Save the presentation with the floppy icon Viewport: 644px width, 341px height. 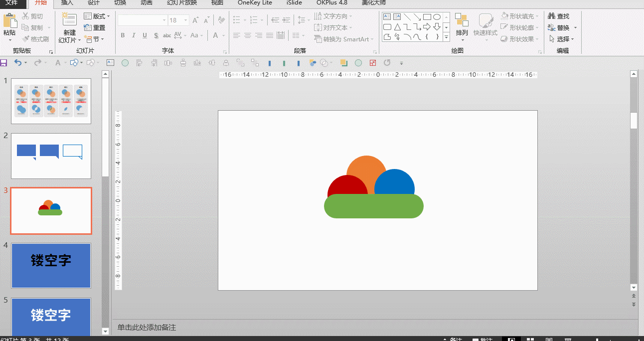click(3, 63)
